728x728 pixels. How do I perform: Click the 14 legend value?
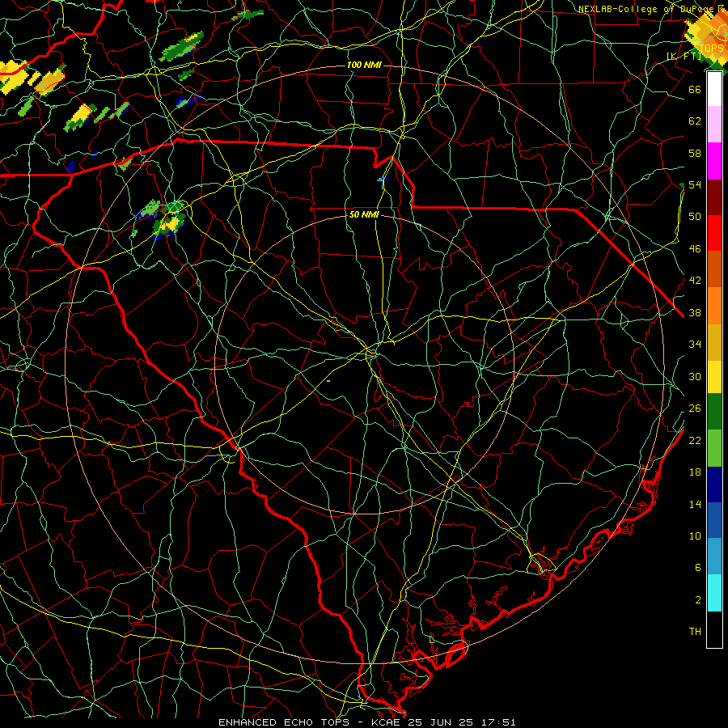[695, 504]
